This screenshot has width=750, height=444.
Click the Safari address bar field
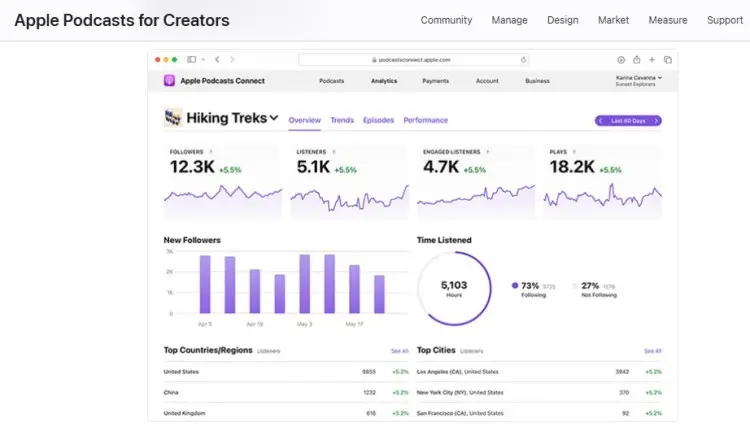pos(414,60)
